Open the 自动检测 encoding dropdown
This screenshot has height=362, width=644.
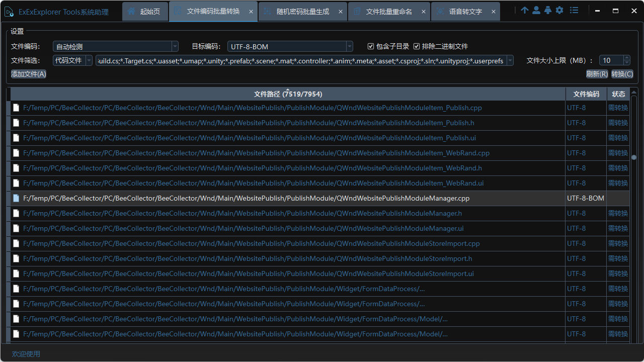[x=175, y=46]
